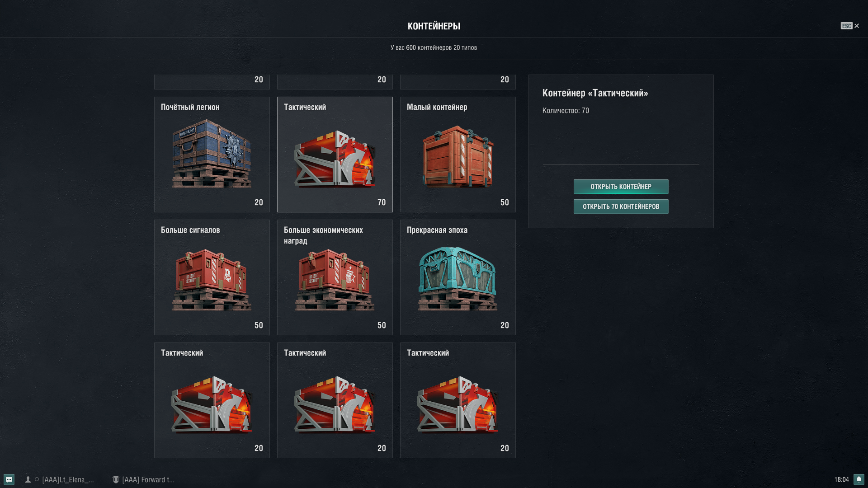
Task: Open clan [AAA] Forward entry
Action: [148, 480]
